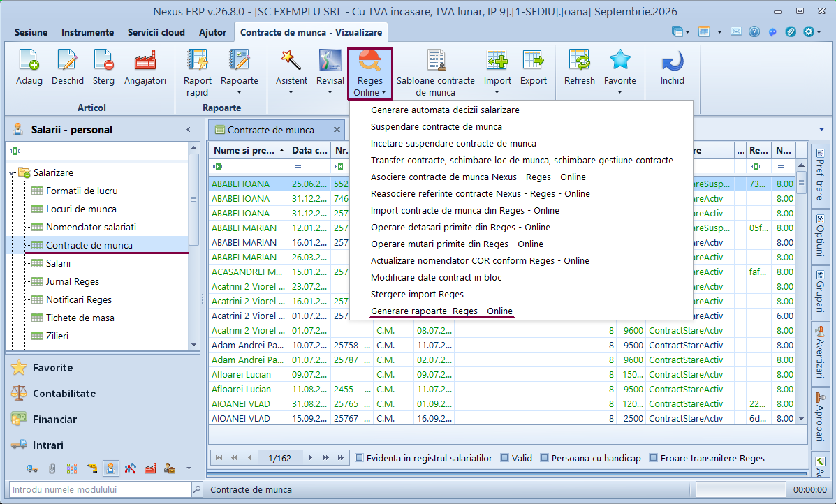This screenshot has width=836, height=504.
Task: Collapse the Salarizare tree node
Action: coord(12,173)
